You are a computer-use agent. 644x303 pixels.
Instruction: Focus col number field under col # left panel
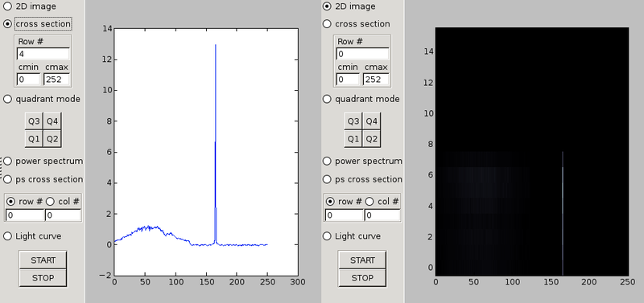63,215
